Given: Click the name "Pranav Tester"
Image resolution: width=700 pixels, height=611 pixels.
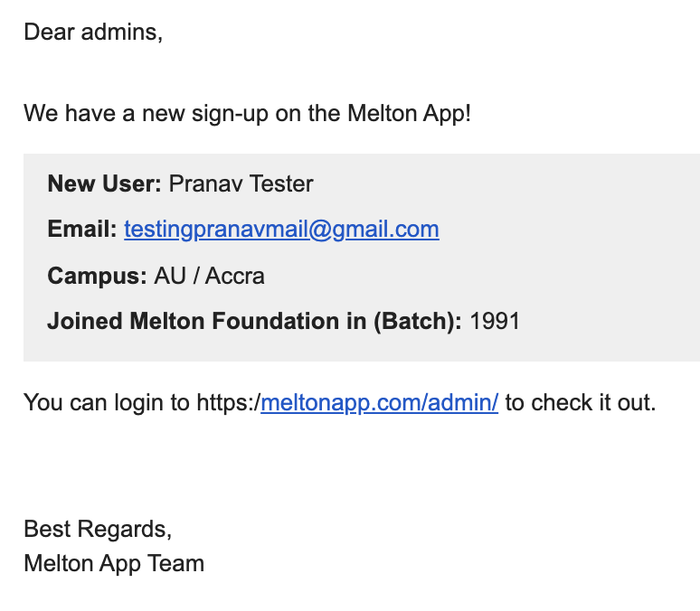Looking at the screenshot, I should pyautogui.click(x=241, y=184).
